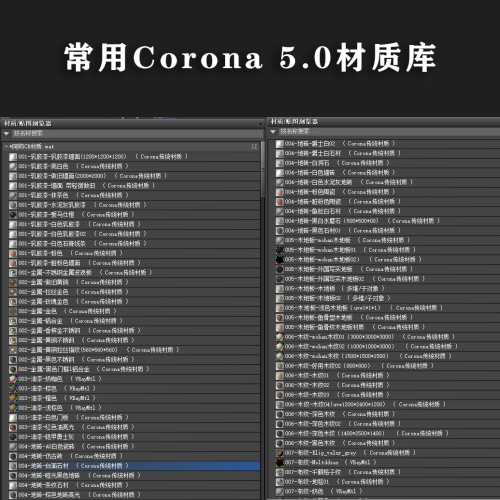Click sphere icon of 001-乳胶漆-水泥灰乳胶漆
Screen dimensions: 500x500
pos(13,205)
